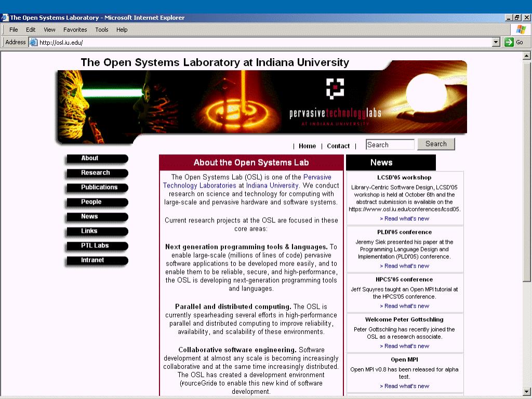The image size is (532, 399).
Task: Restore the Internet Explorer window
Action: [517, 18]
